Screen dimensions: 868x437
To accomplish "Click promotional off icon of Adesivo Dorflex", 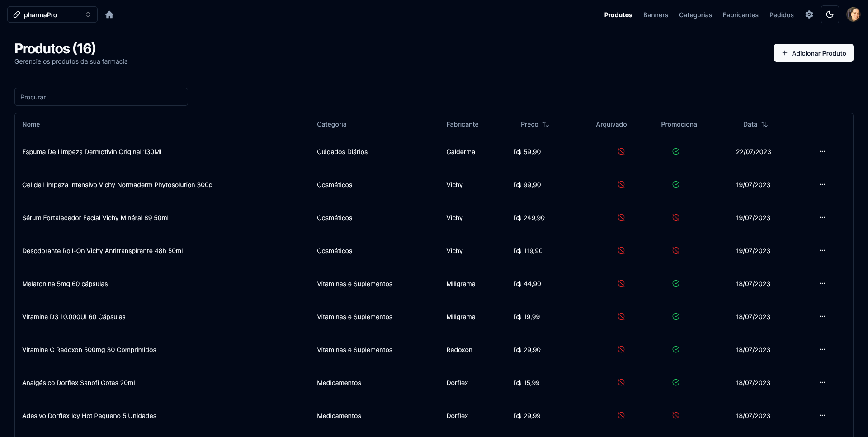I will point(676,415).
